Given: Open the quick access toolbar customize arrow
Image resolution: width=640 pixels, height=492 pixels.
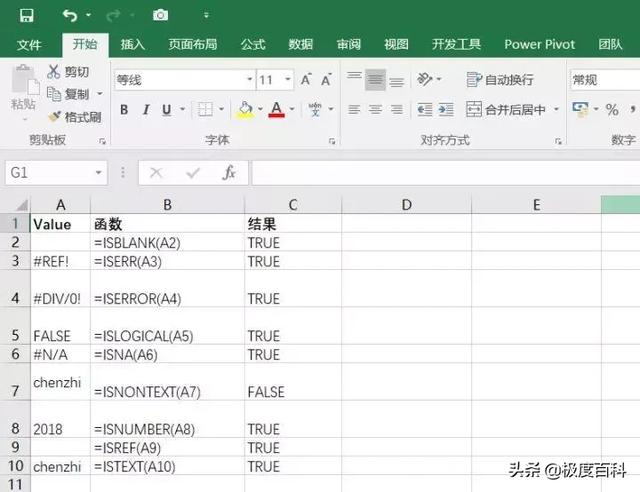Looking at the screenshot, I should [x=206, y=16].
